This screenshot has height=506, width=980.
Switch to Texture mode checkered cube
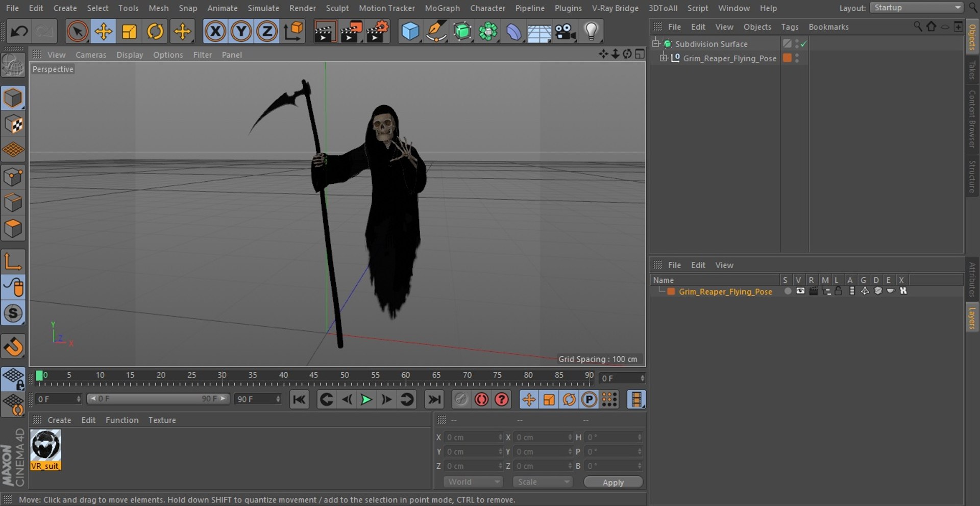coord(13,124)
